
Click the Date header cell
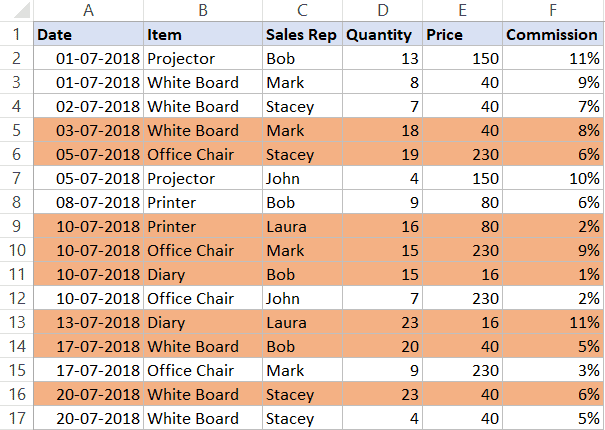coord(88,34)
